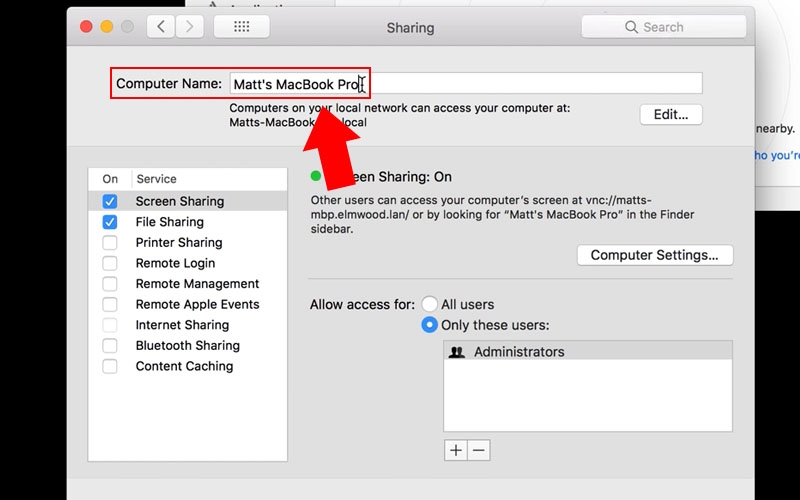Click the Search field in Sharing window
This screenshot has height=500, width=800.
[x=664, y=27]
